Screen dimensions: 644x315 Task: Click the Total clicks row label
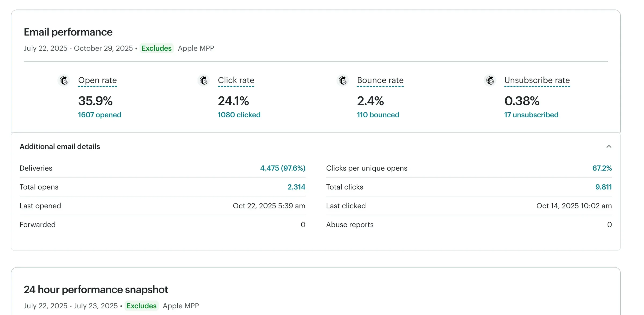(x=345, y=187)
